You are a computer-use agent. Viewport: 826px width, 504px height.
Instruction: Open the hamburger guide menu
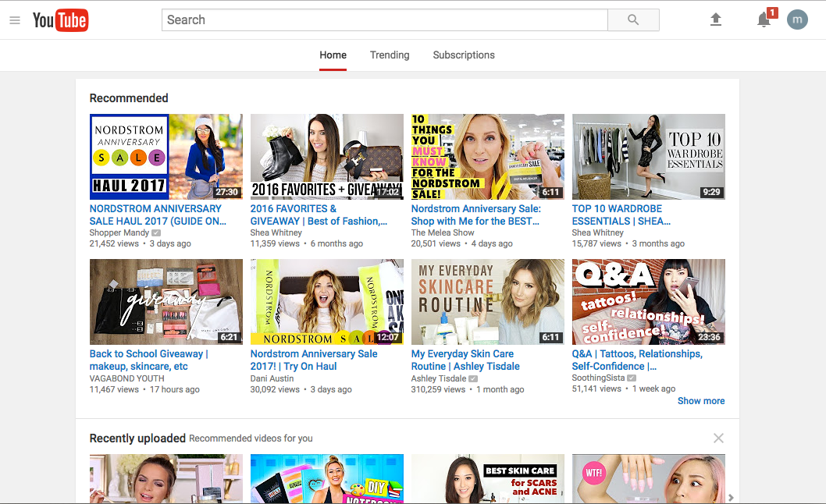tap(15, 20)
